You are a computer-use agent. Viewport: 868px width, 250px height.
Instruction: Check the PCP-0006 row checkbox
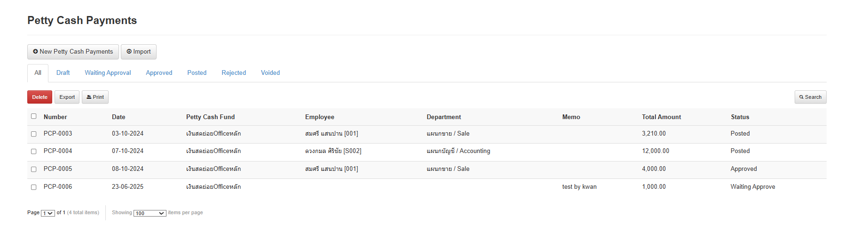(34, 187)
